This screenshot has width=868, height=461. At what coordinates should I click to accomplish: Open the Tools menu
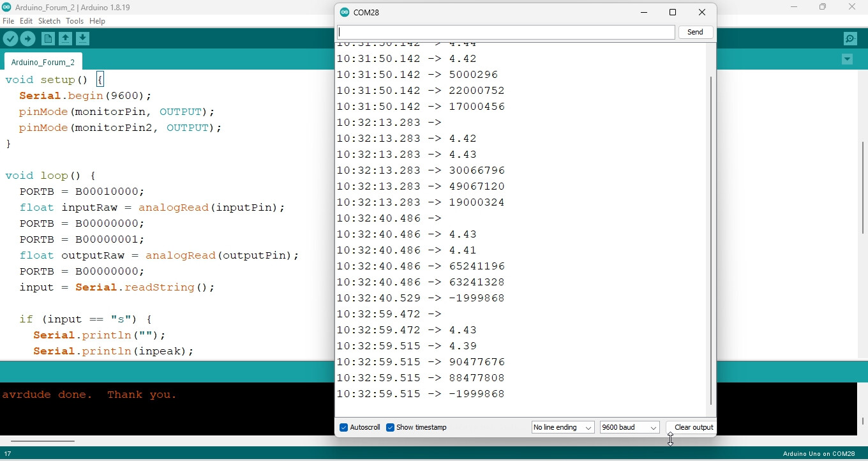click(75, 20)
